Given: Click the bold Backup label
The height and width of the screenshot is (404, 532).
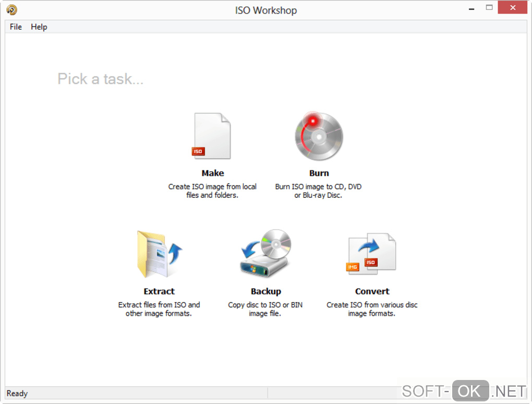Looking at the screenshot, I should 266,292.
